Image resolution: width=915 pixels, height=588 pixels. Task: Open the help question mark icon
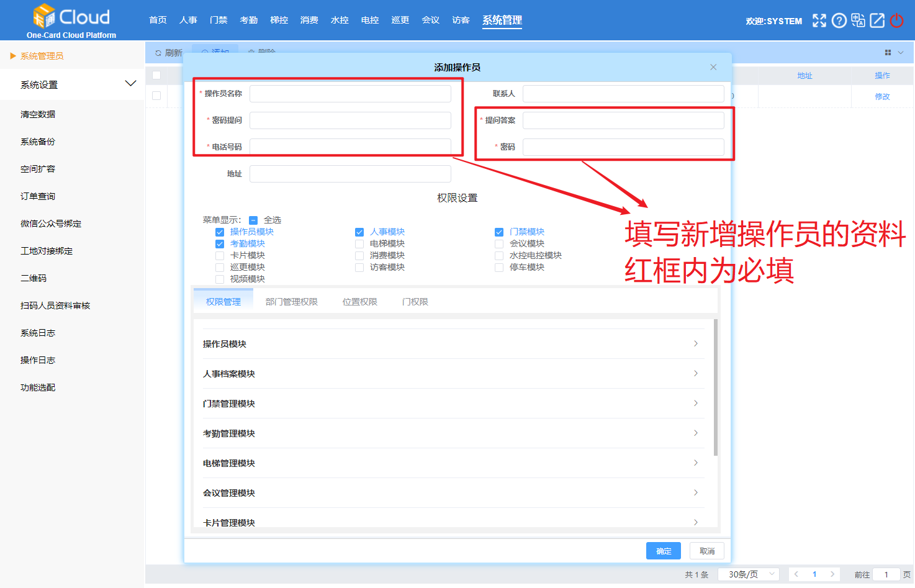point(839,20)
